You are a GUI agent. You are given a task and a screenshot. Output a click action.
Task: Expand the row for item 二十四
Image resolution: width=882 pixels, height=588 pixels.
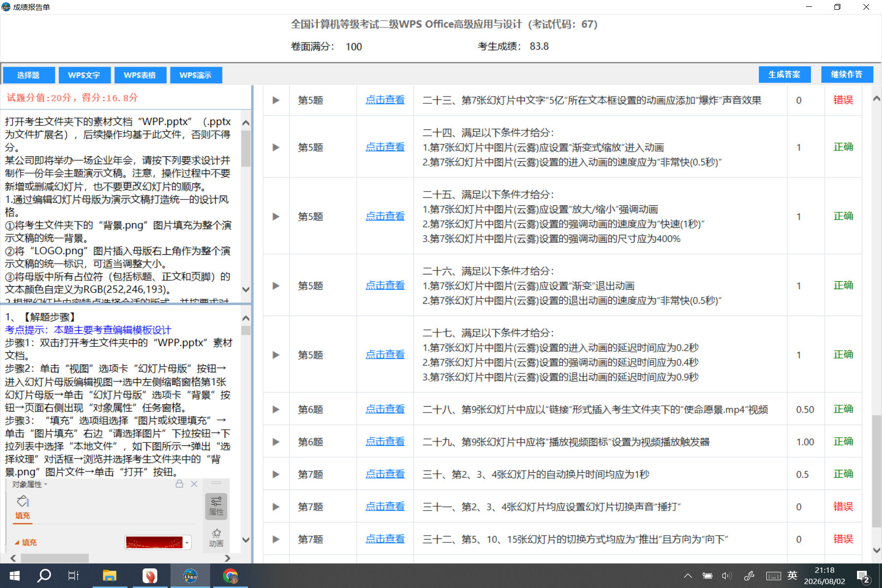point(276,147)
